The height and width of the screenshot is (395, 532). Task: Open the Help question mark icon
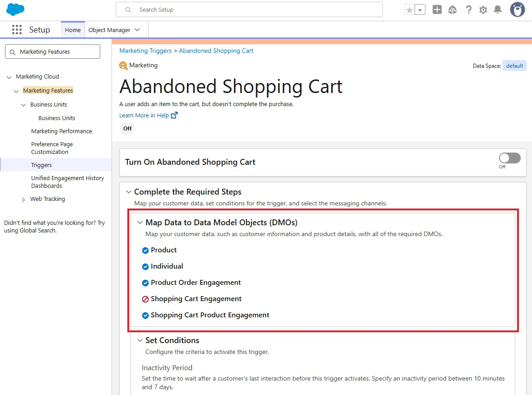pos(468,9)
